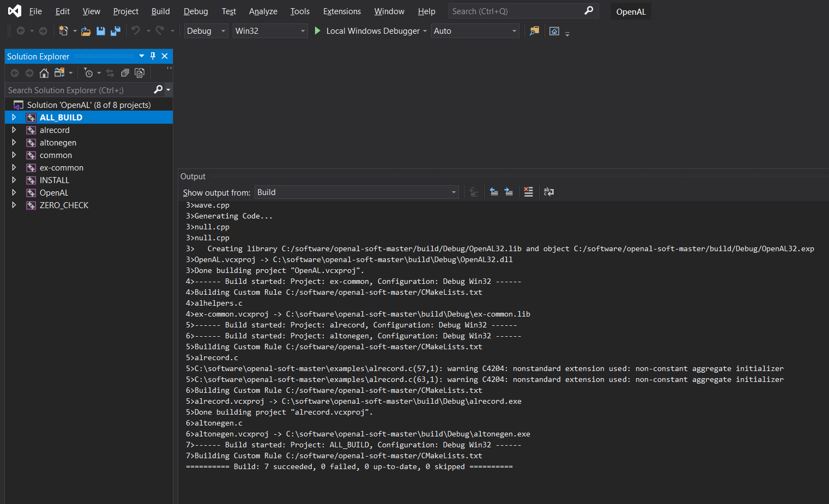Image resolution: width=829 pixels, height=504 pixels.
Task: Select the Home icon in Solution Explorer
Action: (44, 72)
